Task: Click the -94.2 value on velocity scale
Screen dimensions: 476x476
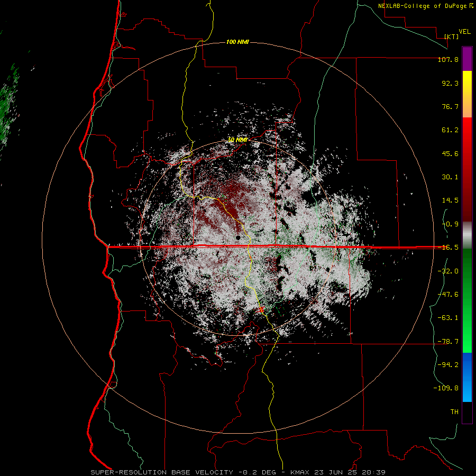Action: click(448, 365)
